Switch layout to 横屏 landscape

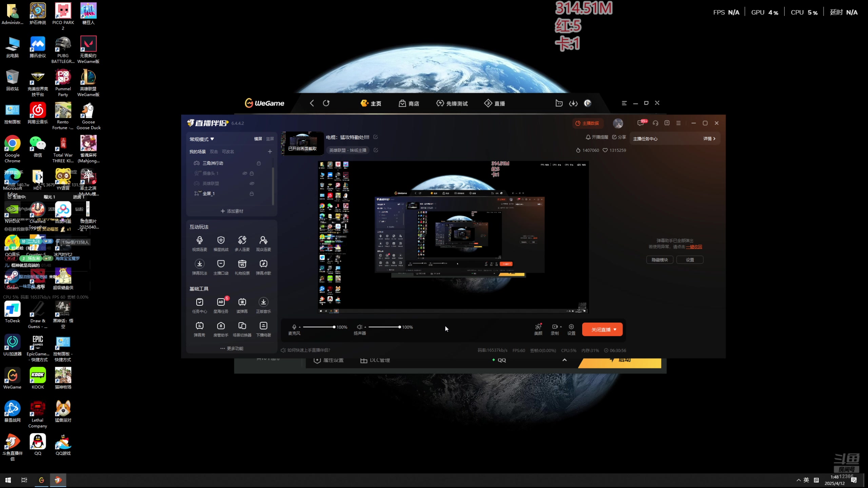coord(258,139)
